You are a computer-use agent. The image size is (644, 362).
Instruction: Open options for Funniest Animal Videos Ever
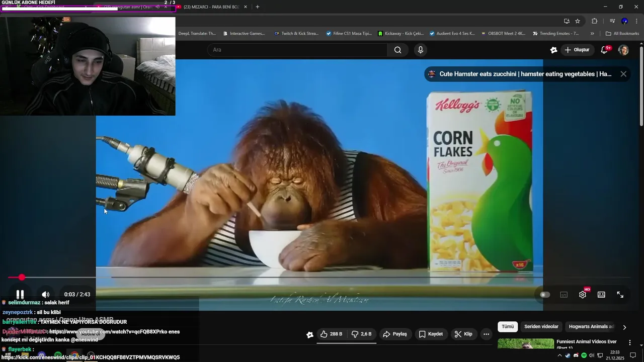coord(629,342)
